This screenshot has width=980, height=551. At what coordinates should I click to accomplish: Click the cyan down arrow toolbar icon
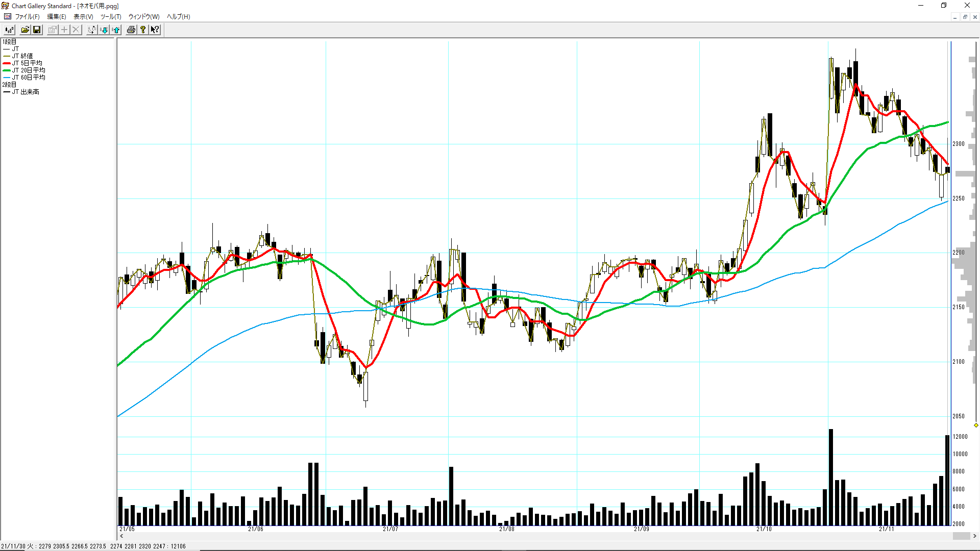104,30
